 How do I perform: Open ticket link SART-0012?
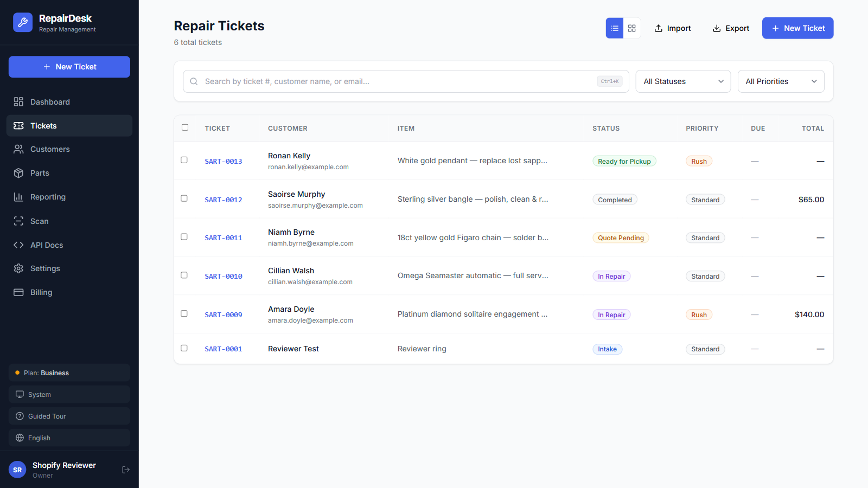(224, 200)
